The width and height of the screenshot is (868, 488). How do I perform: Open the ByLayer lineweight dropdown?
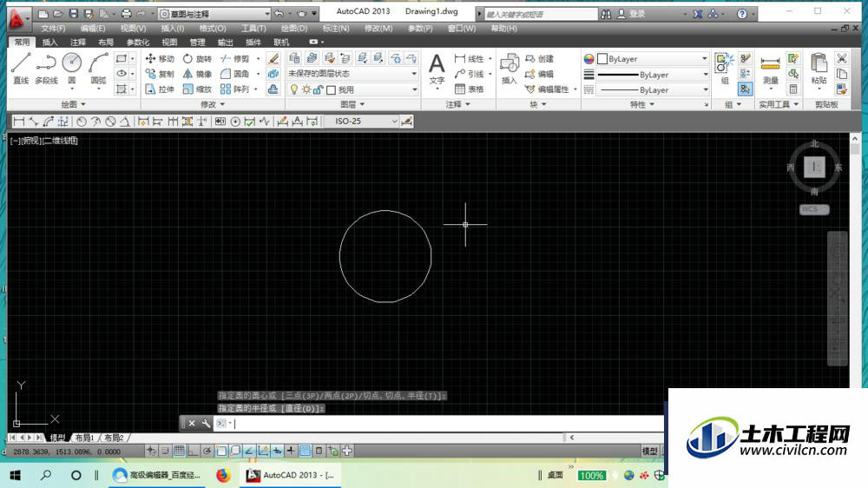coord(653,74)
